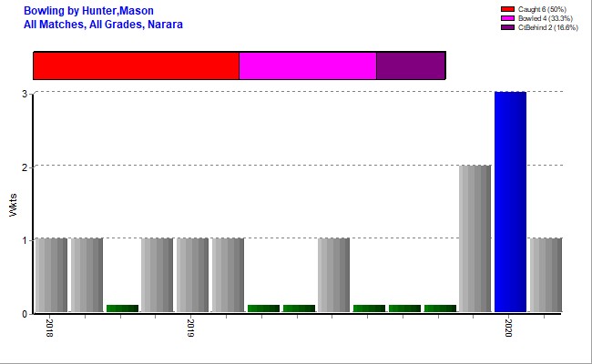592x364 pixels.
Task: Select the blue 3-wicket bar above 2020
Action: pyautogui.click(x=510, y=202)
